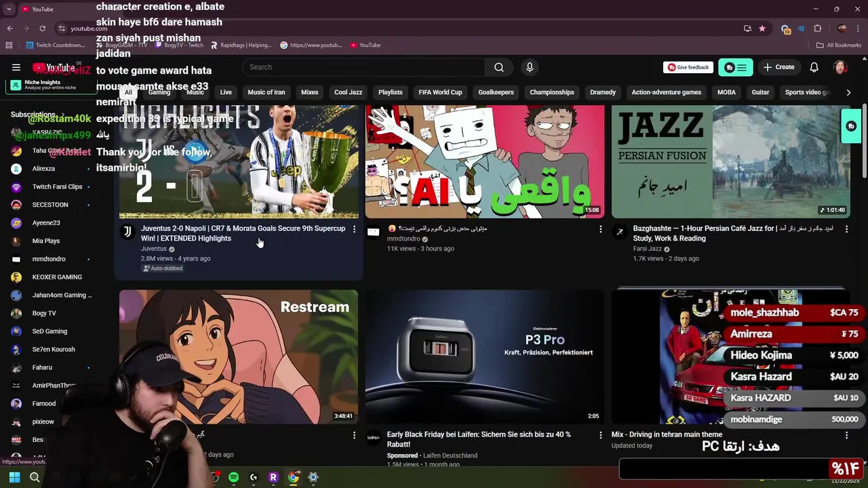
Task: Reload the page in Chrome
Action: 42,28
